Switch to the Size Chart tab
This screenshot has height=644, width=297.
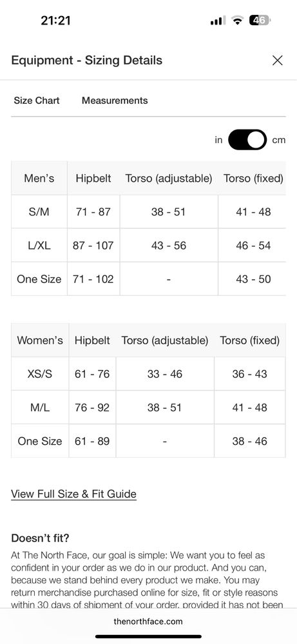[37, 101]
